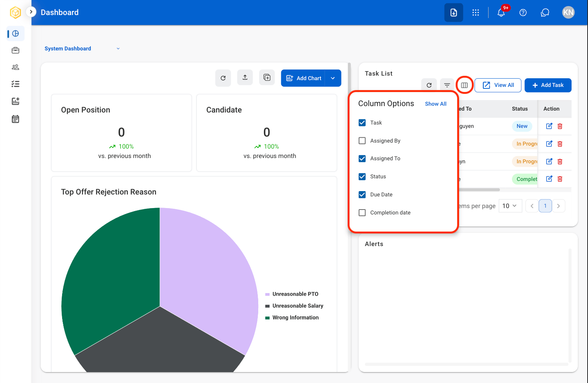The height and width of the screenshot is (383, 588).
Task: Open the System Dashboard dropdown
Action: click(82, 49)
